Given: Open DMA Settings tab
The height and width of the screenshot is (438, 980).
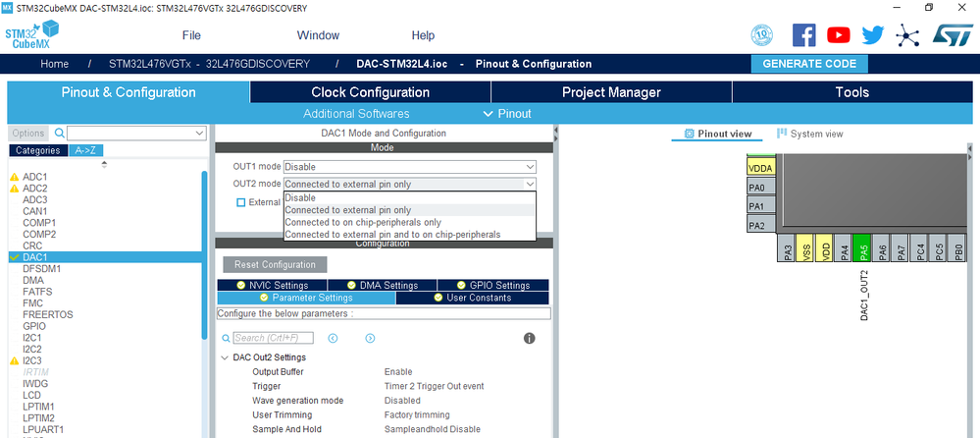Looking at the screenshot, I should (383, 286).
